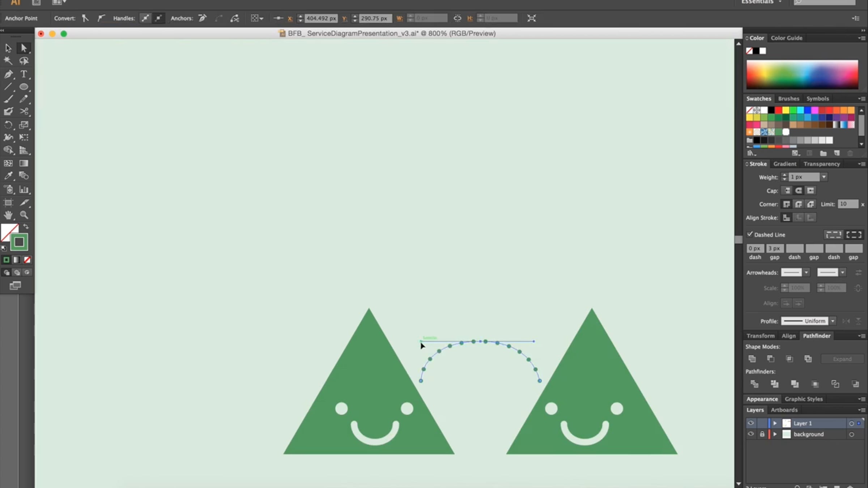
Task: Hide Layer 1 visibility eye
Action: [x=751, y=423]
